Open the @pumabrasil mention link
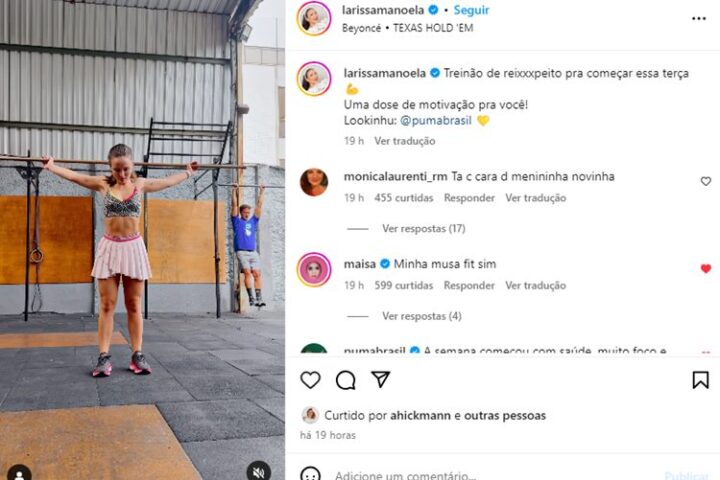720x480 pixels. (436, 121)
